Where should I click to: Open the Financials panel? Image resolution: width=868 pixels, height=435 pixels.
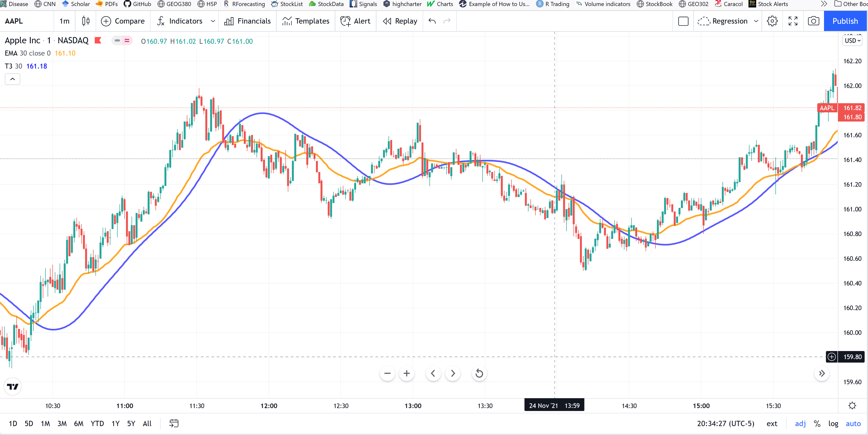click(x=248, y=21)
